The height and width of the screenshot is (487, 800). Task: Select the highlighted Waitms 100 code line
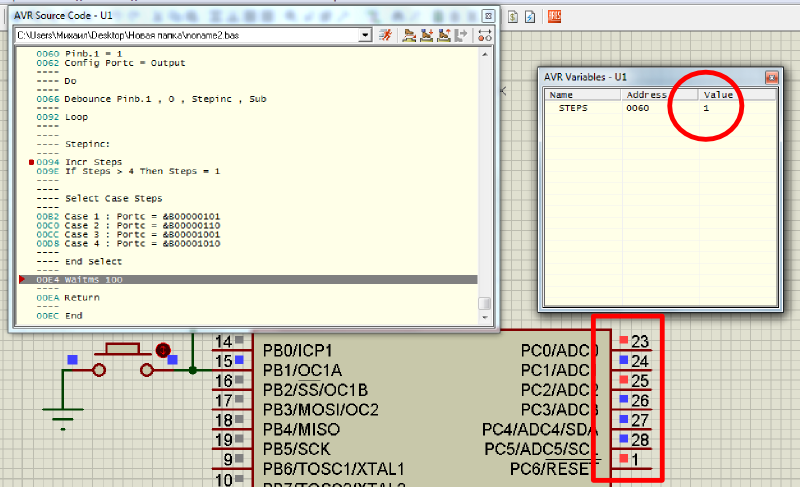coord(250,280)
